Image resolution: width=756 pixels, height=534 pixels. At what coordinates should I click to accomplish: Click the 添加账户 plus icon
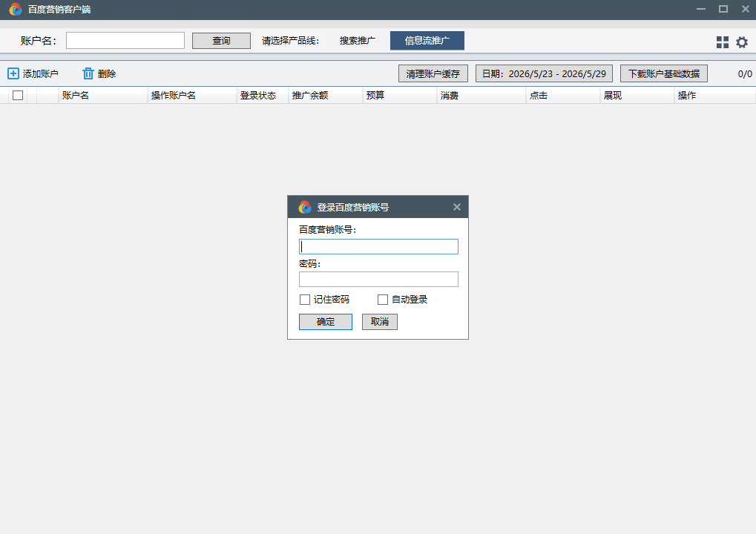(13, 73)
